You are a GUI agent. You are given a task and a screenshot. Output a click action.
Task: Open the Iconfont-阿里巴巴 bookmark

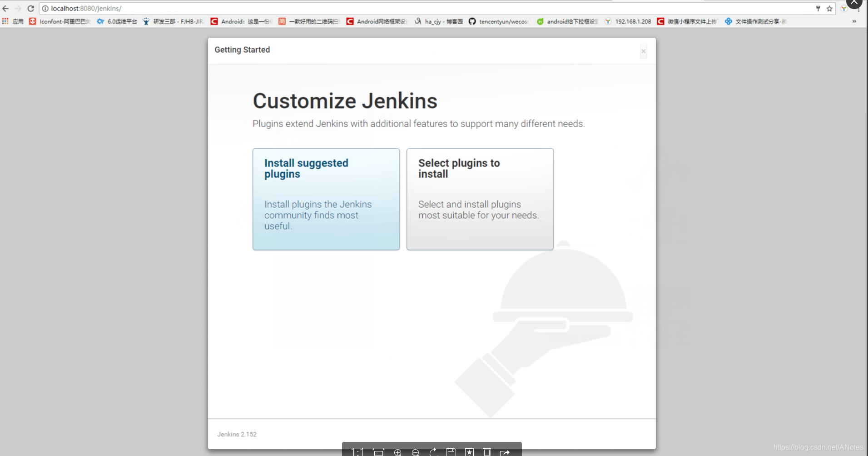(60, 21)
